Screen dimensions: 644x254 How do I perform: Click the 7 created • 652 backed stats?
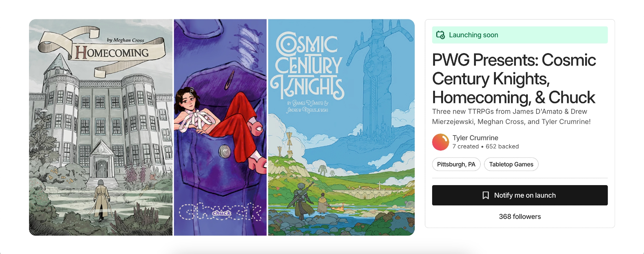486,146
